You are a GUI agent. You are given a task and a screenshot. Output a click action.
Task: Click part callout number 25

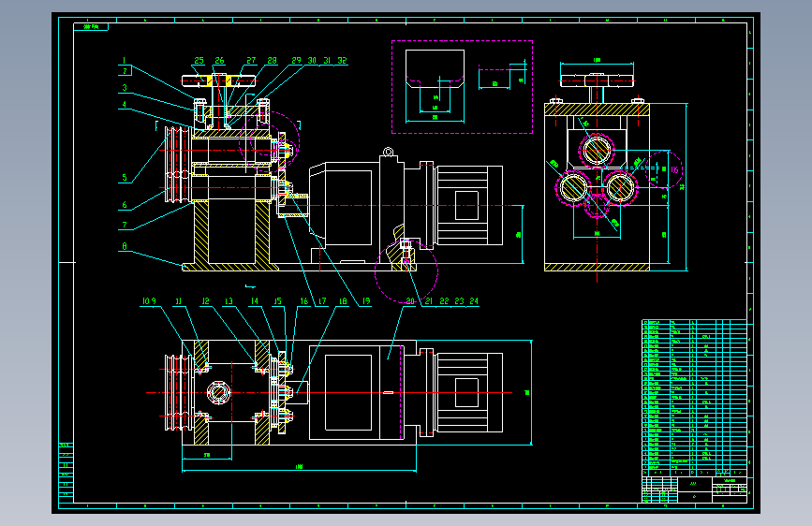click(x=199, y=61)
